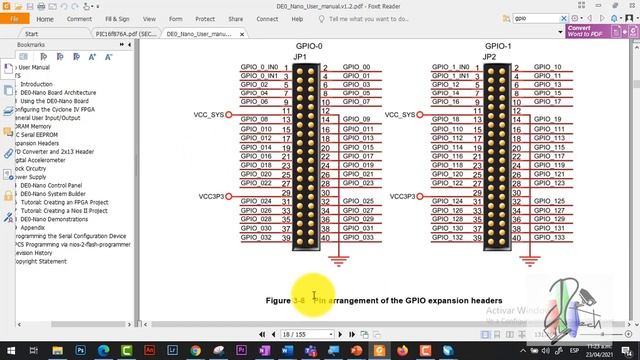Open the Bookmarks side panel icon
Viewport: 640px width, 360px height.
click(x=8, y=69)
